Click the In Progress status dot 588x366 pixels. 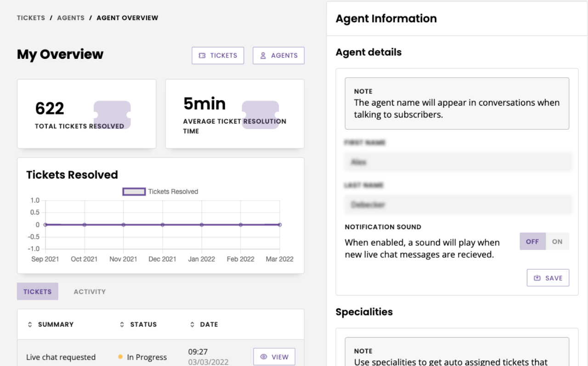tap(120, 356)
